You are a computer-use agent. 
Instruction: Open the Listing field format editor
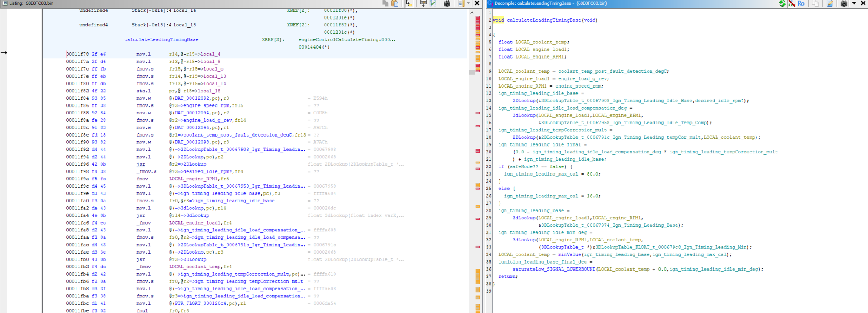[x=423, y=3]
